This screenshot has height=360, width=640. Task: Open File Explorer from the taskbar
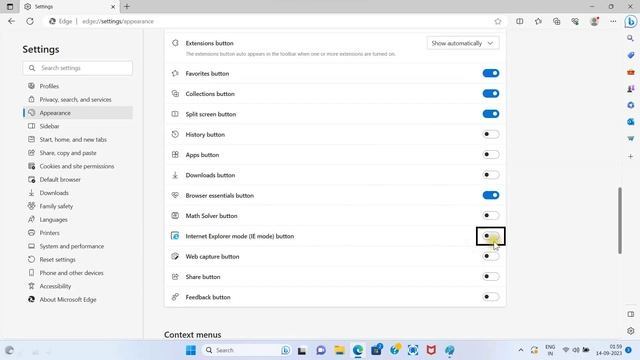point(339,350)
